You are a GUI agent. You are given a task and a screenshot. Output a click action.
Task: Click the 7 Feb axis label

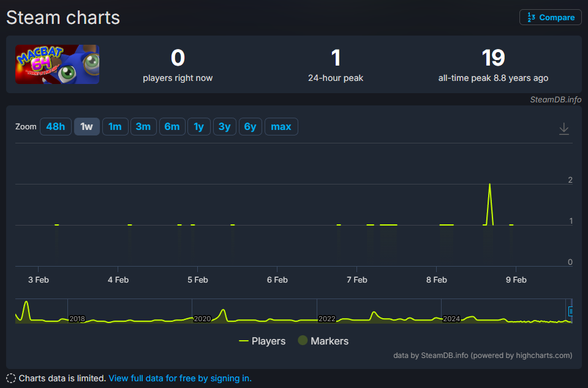(357, 280)
